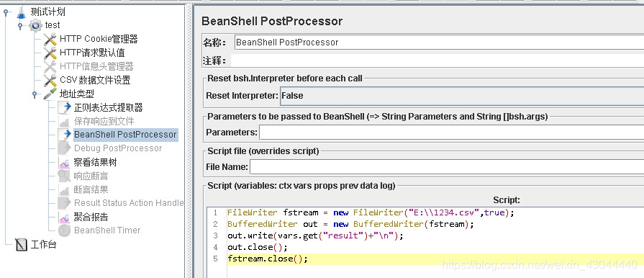
Task: Select HTTP Cookie管理器 in the tree
Action: tap(99, 39)
